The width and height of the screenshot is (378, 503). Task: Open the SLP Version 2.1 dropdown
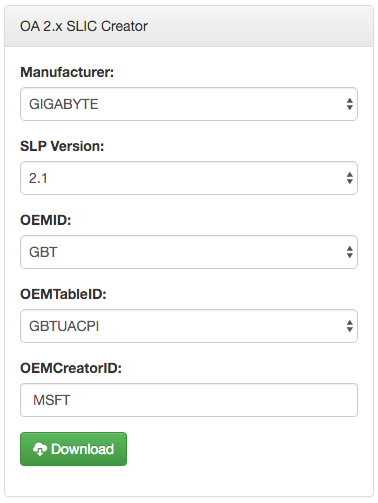pyautogui.click(x=189, y=178)
